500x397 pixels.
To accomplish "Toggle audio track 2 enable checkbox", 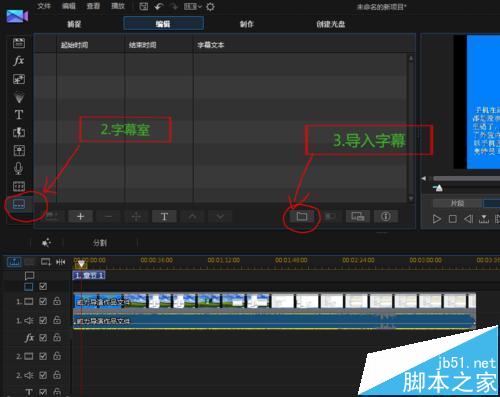I will pyautogui.click(x=43, y=375).
